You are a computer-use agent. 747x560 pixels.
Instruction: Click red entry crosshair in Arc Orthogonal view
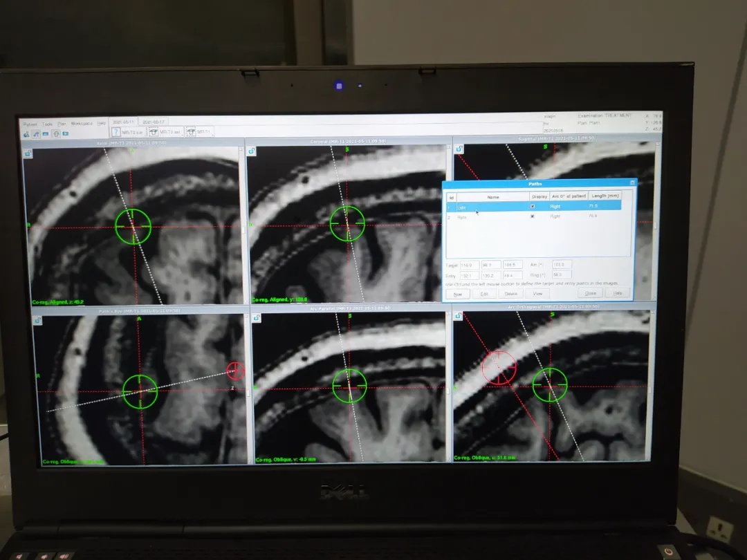pyautogui.click(x=498, y=368)
